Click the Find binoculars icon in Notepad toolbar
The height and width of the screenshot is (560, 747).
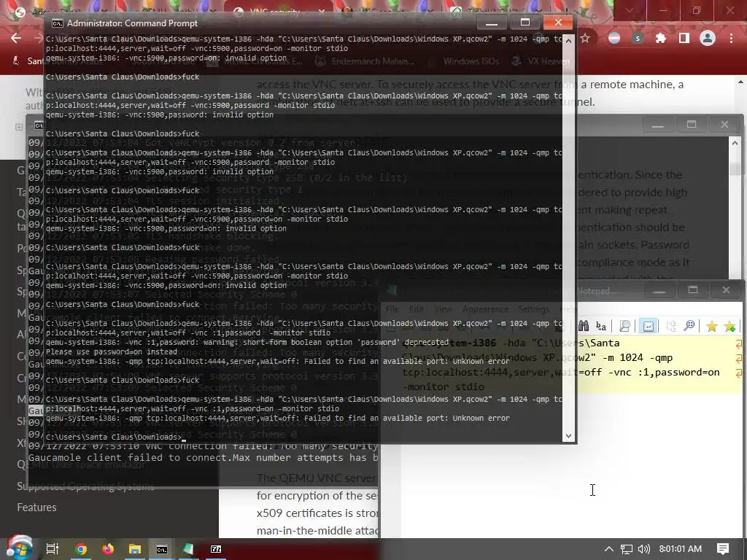(583, 326)
